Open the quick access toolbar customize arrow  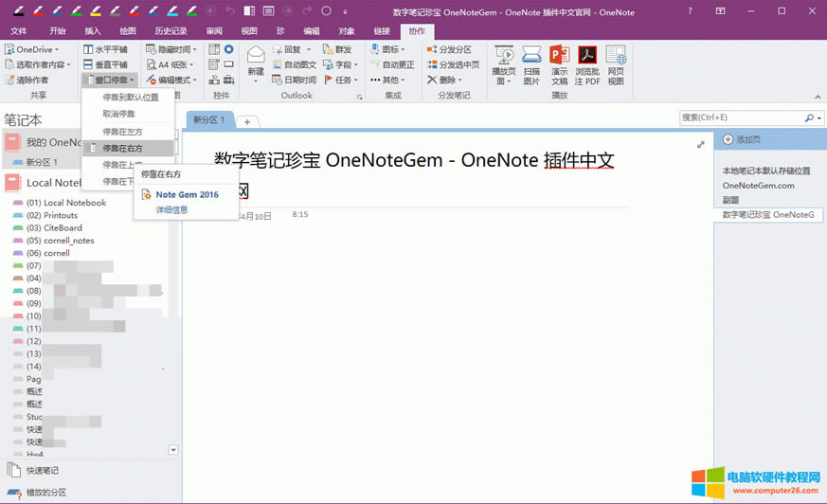coord(345,11)
